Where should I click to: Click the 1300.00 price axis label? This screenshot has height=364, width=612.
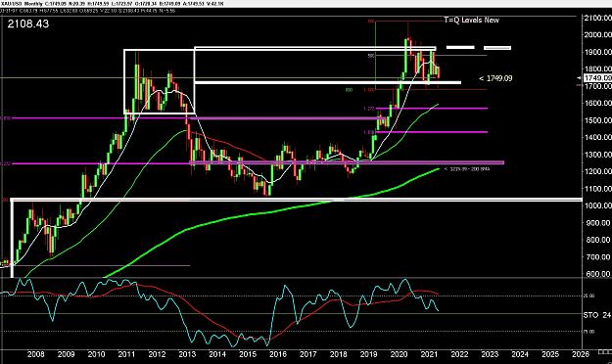(x=597, y=155)
